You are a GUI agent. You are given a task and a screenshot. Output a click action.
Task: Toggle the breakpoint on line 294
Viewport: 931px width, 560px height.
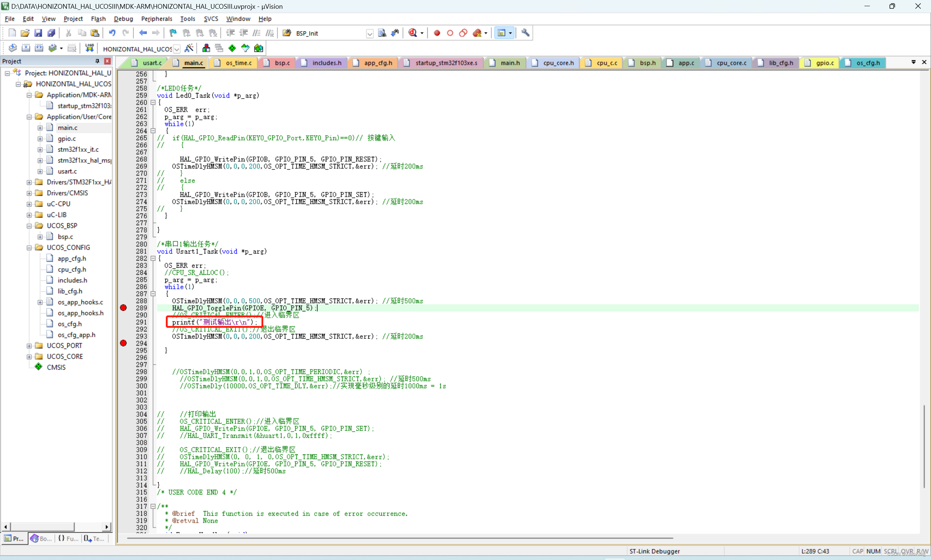(x=123, y=343)
